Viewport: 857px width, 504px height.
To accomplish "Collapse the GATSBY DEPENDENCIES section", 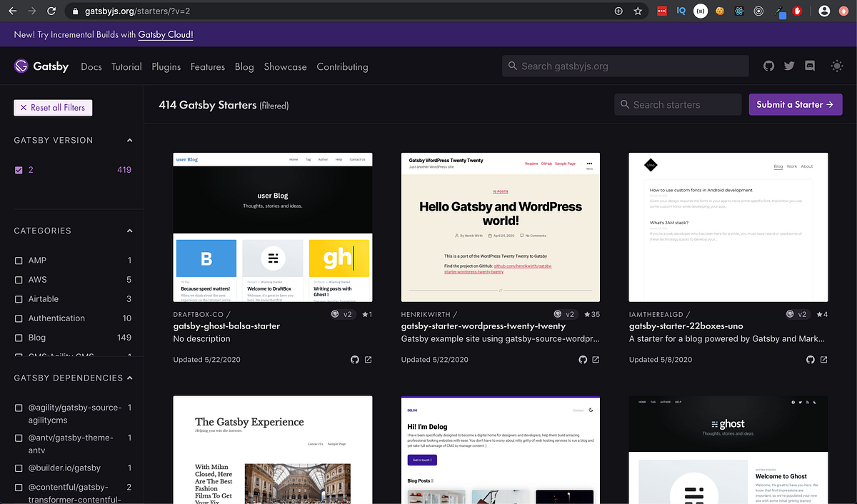I will (x=129, y=378).
